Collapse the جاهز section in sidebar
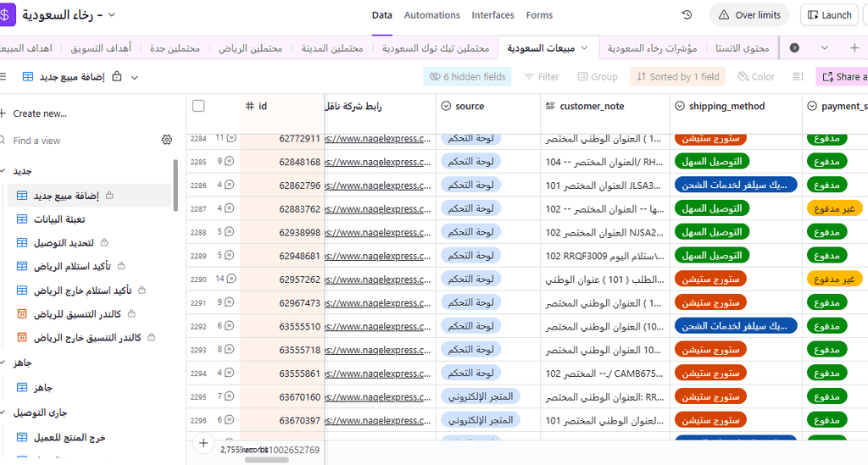This screenshot has width=868, height=465. (x=4, y=362)
